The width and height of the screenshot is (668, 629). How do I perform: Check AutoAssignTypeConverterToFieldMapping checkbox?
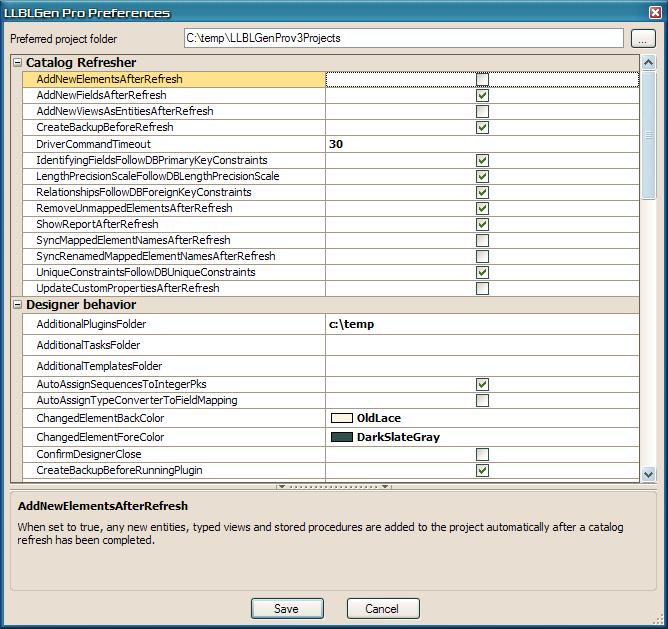pos(482,401)
